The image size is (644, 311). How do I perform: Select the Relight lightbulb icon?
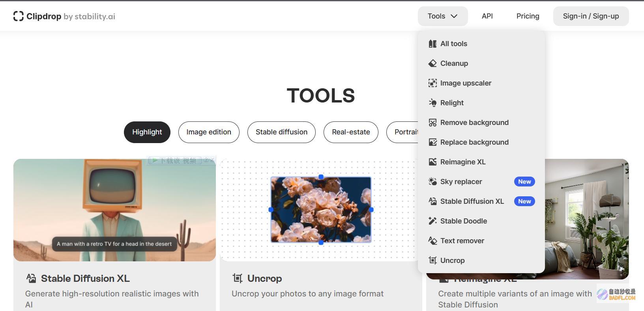click(432, 103)
